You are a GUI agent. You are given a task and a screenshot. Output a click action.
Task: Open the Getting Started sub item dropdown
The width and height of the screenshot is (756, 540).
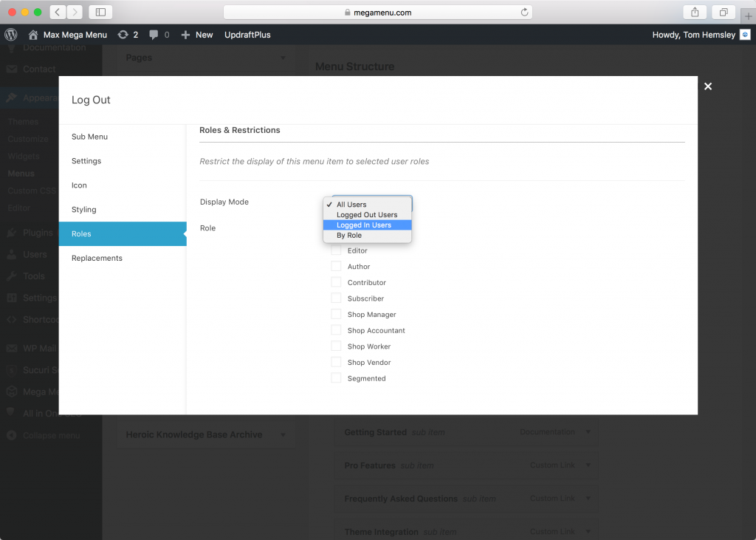tap(588, 431)
